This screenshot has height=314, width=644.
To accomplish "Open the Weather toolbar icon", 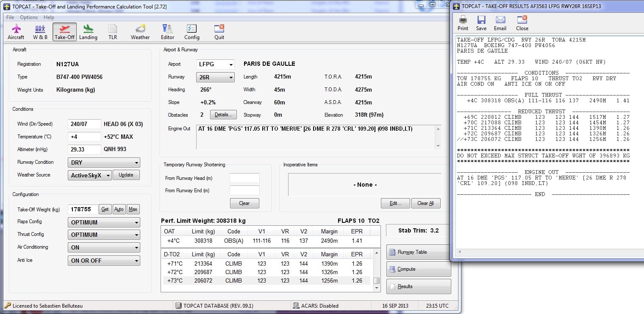I will click(x=140, y=32).
